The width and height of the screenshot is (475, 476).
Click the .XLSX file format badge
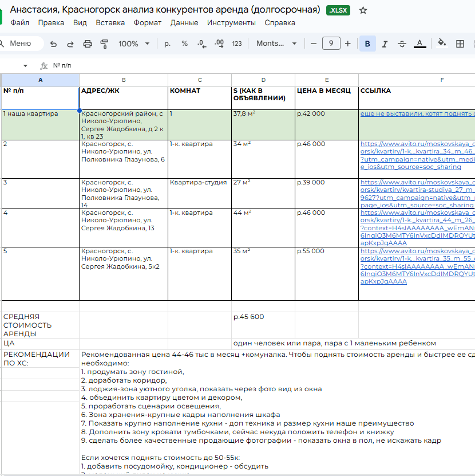[338, 10]
